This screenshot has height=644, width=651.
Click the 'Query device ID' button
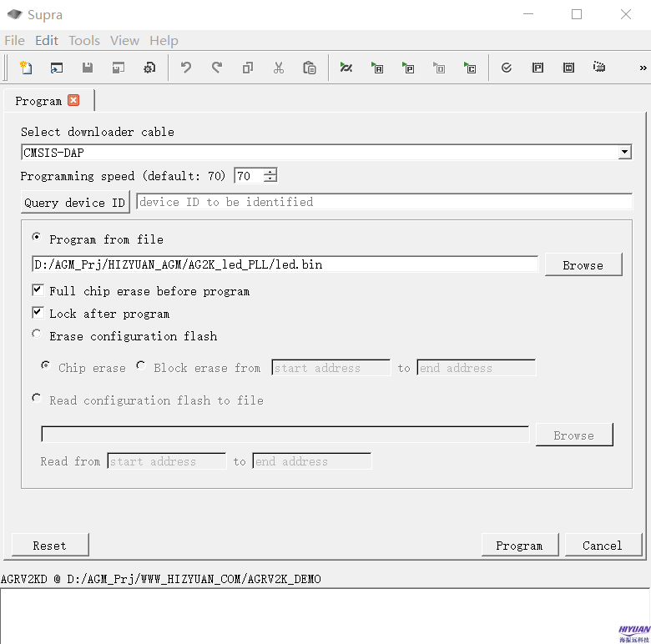[75, 203]
